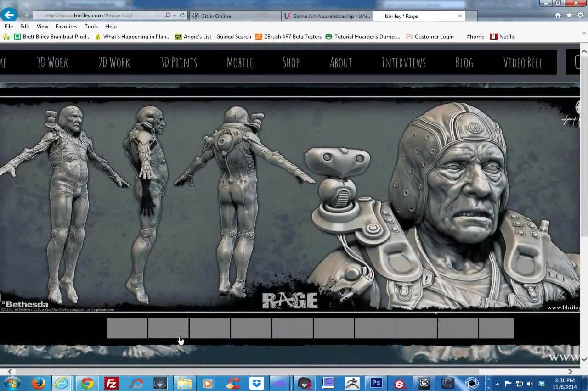Click the large Rage character image

(x=290, y=204)
